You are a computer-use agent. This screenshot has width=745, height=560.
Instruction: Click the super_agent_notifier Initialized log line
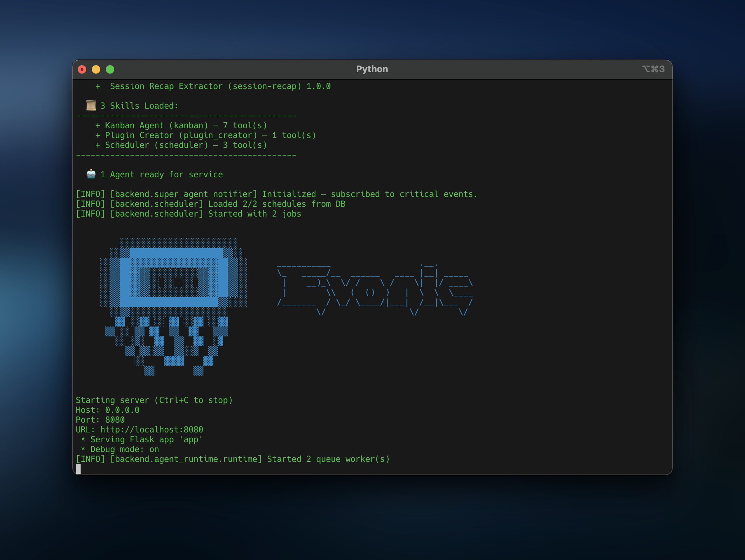pyautogui.click(x=276, y=194)
